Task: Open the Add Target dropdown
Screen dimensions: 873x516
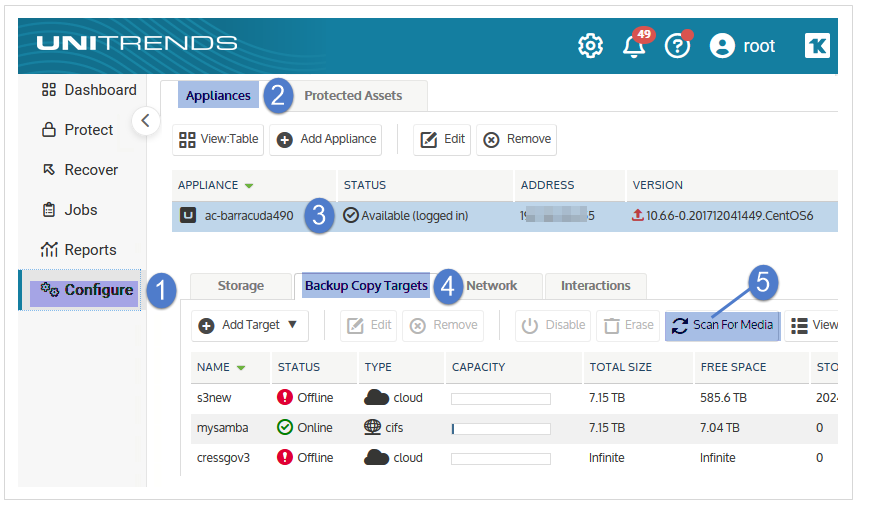Action: click(x=249, y=326)
